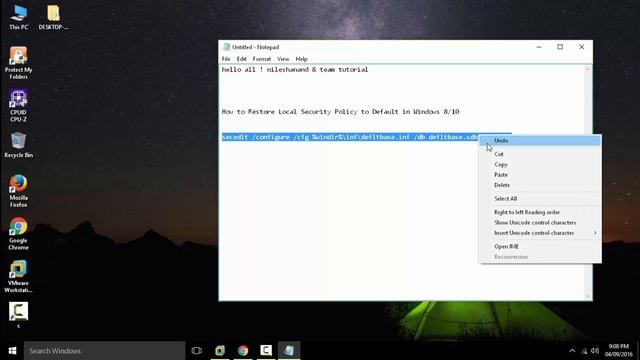640x360 pixels.
Task: Open the Camtasia desktop shortcut
Action: click(18, 311)
